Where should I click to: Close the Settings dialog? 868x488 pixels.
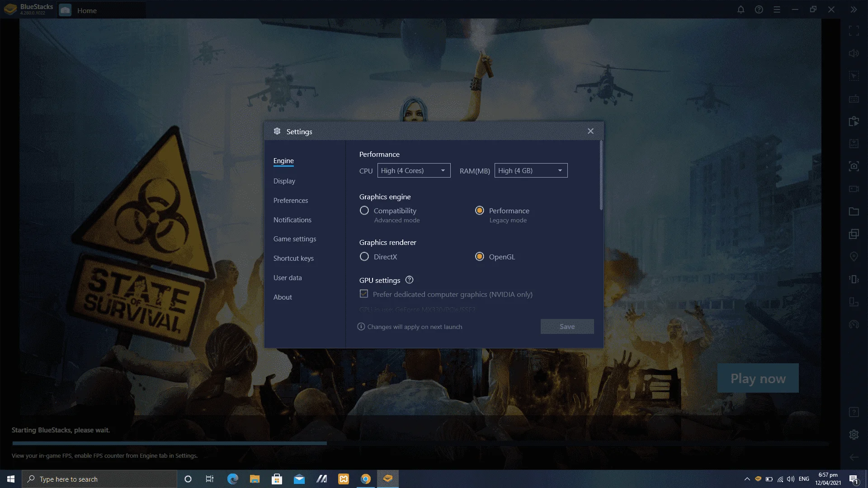coord(590,131)
